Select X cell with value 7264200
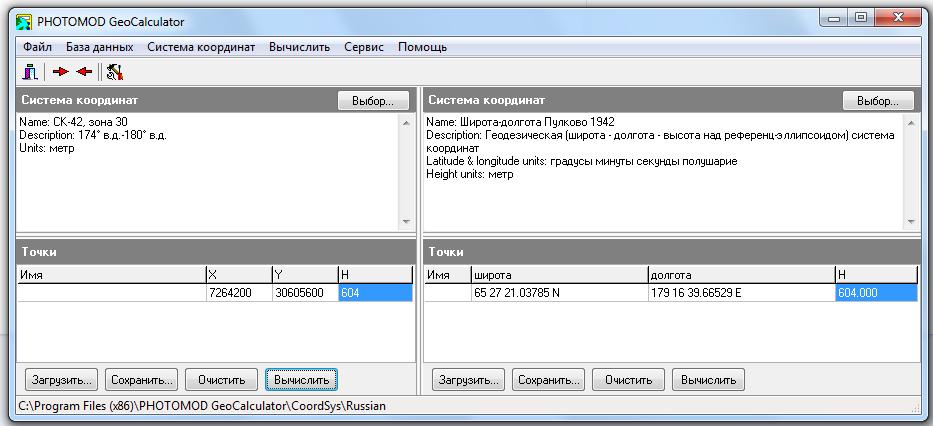This screenshot has height=426, width=933. pos(239,293)
